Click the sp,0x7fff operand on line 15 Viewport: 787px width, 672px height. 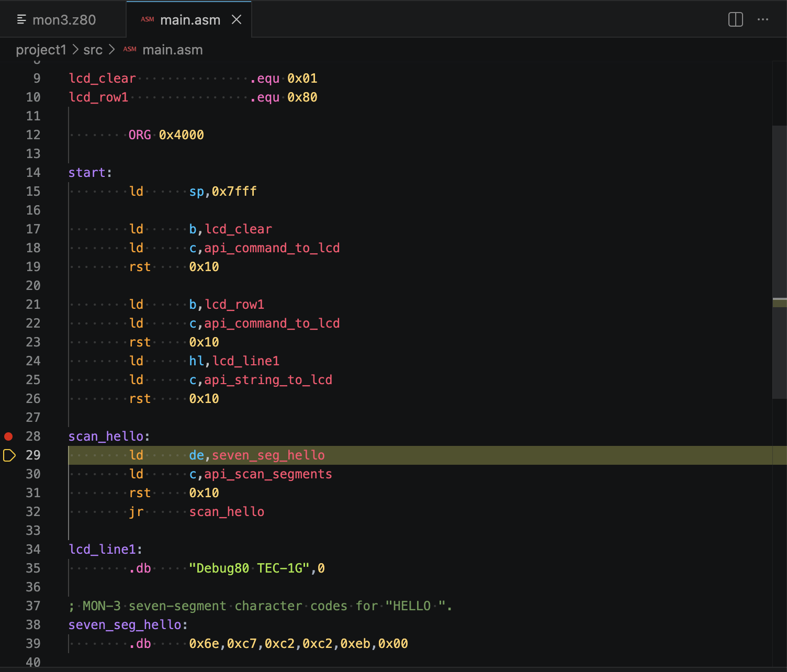pyautogui.click(x=223, y=192)
